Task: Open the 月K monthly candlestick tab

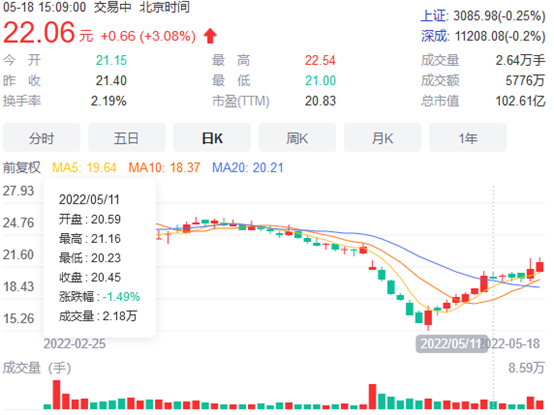Action: click(x=382, y=138)
